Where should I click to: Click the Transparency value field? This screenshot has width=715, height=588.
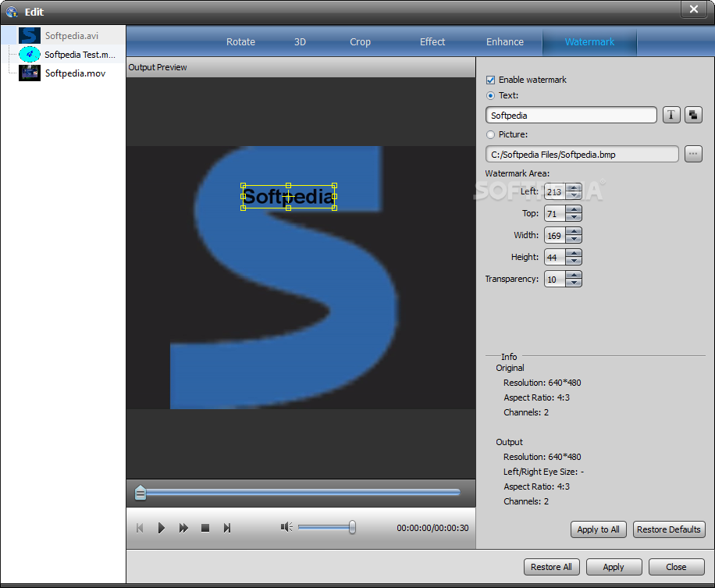[x=554, y=280]
